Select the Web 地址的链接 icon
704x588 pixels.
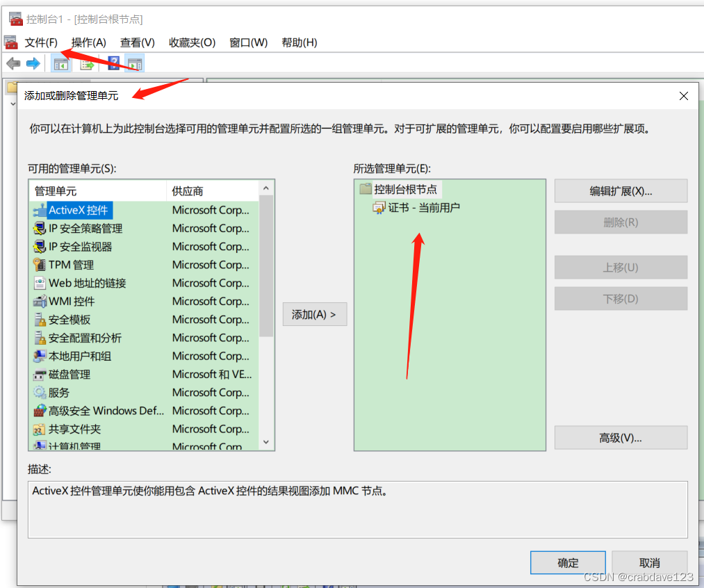(40, 284)
